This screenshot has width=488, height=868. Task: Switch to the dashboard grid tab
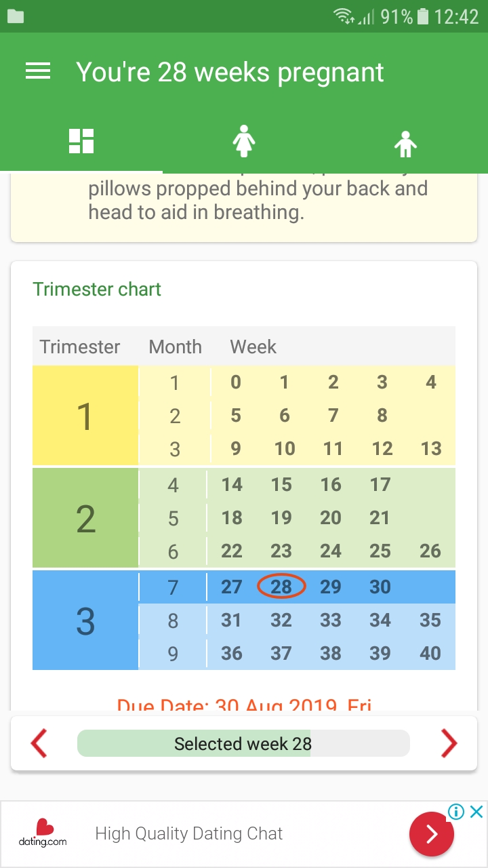81,141
